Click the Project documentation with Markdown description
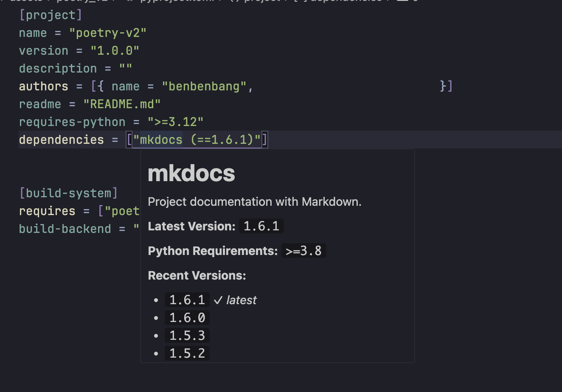Screen dimensions: 562x392 255,202
